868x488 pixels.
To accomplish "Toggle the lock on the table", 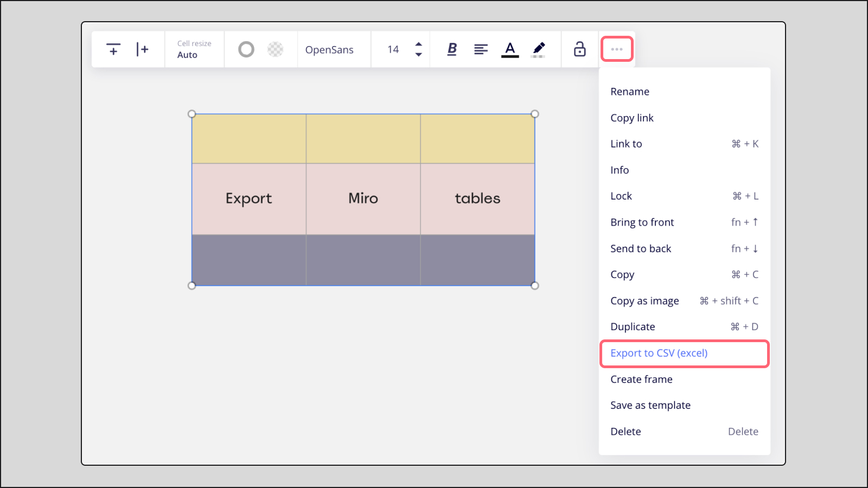I will point(579,49).
